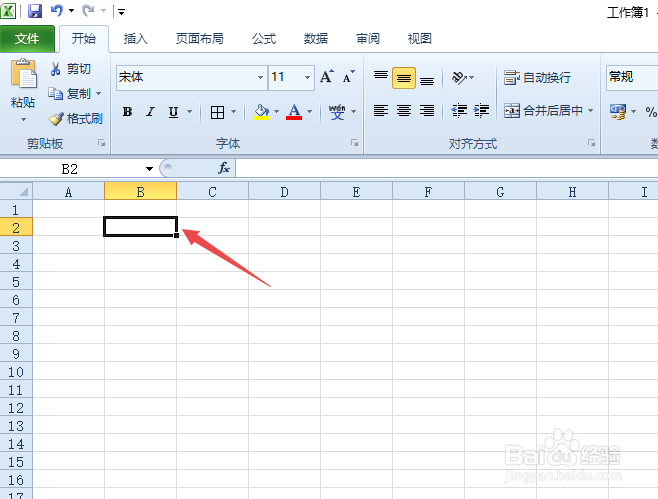This screenshot has width=658, height=499.
Task: Switch to the 视图 View tab
Action: 420,39
